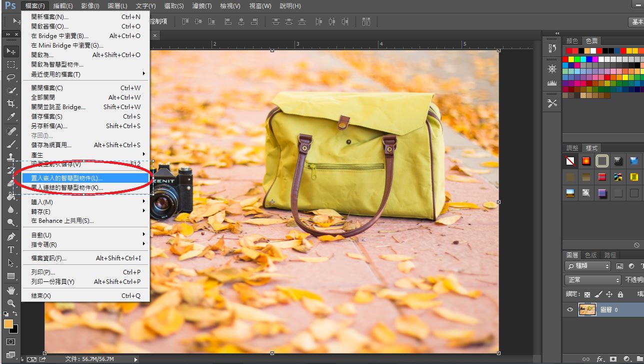Viewport: 644px width, 364px height.
Task: Select the Zoom magnifier tool
Action: tap(11, 303)
